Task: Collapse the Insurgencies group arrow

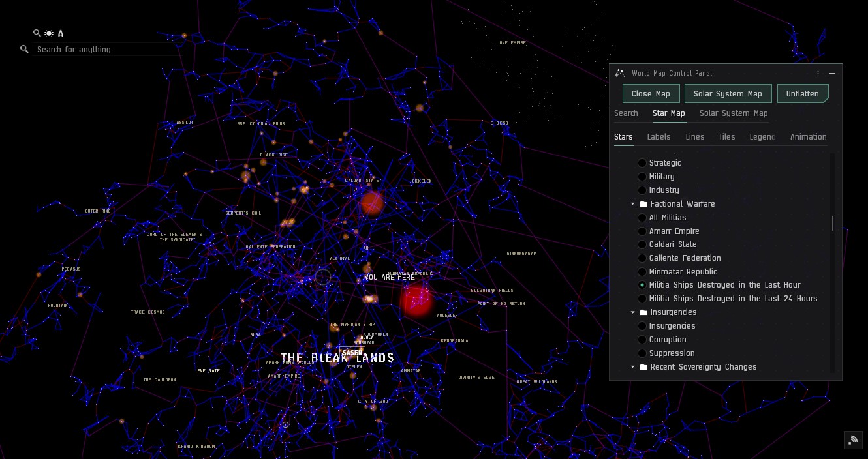Action: coord(633,312)
